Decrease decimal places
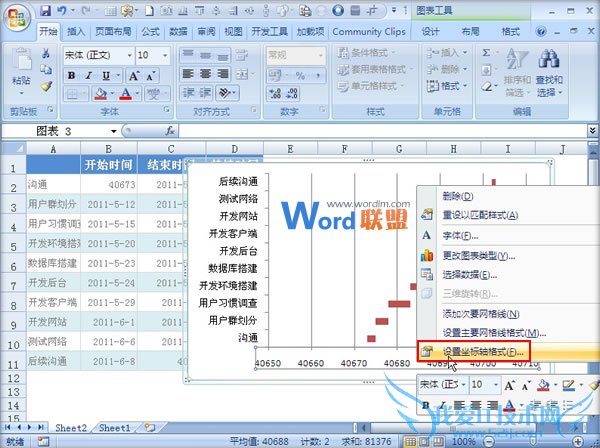The width and height of the screenshot is (600, 448). (x=292, y=93)
